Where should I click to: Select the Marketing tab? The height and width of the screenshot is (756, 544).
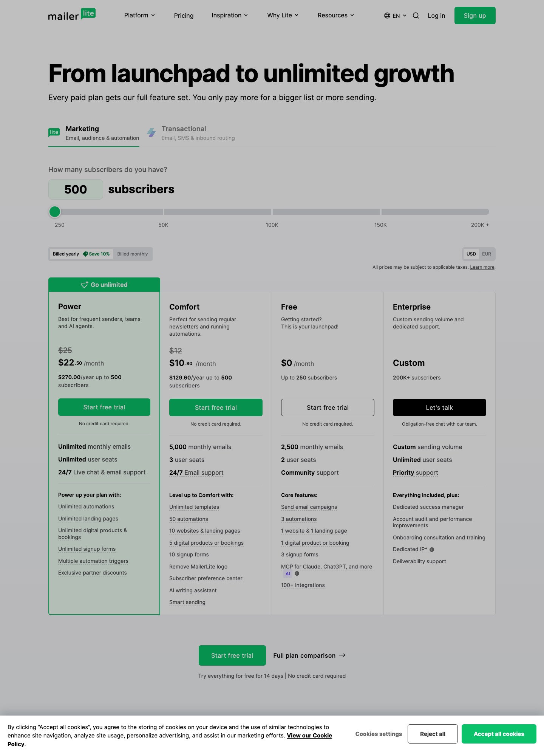pos(94,133)
